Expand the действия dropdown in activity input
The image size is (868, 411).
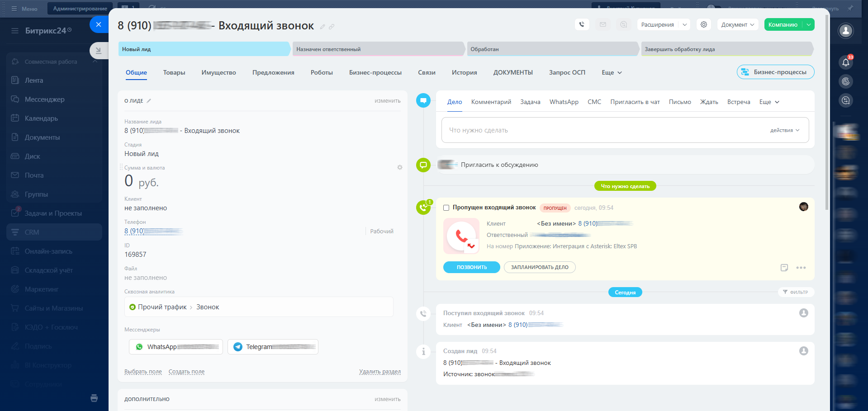click(785, 130)
